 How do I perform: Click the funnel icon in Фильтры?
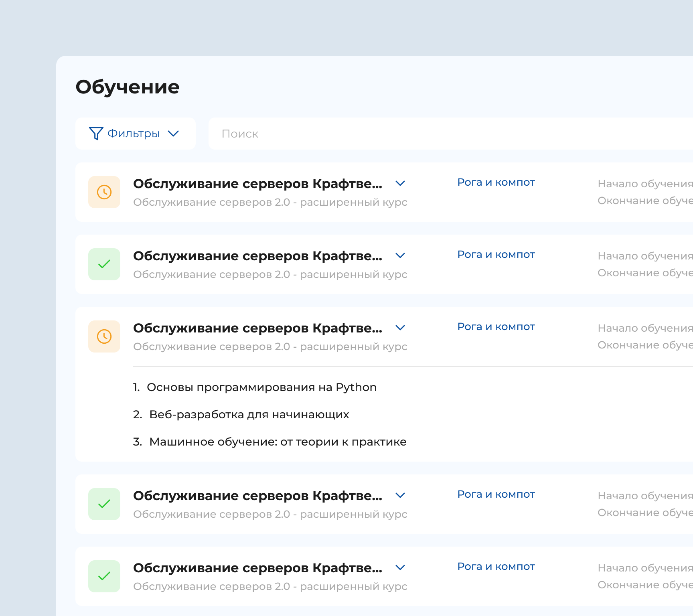coord(96,134)
